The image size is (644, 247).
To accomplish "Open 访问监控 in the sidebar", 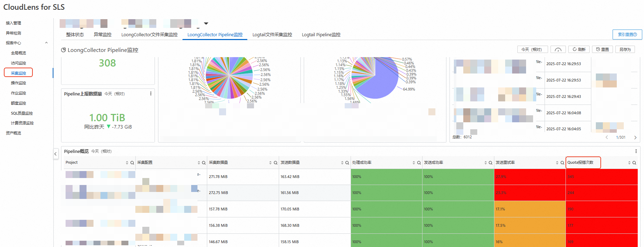I will [18, 63].
